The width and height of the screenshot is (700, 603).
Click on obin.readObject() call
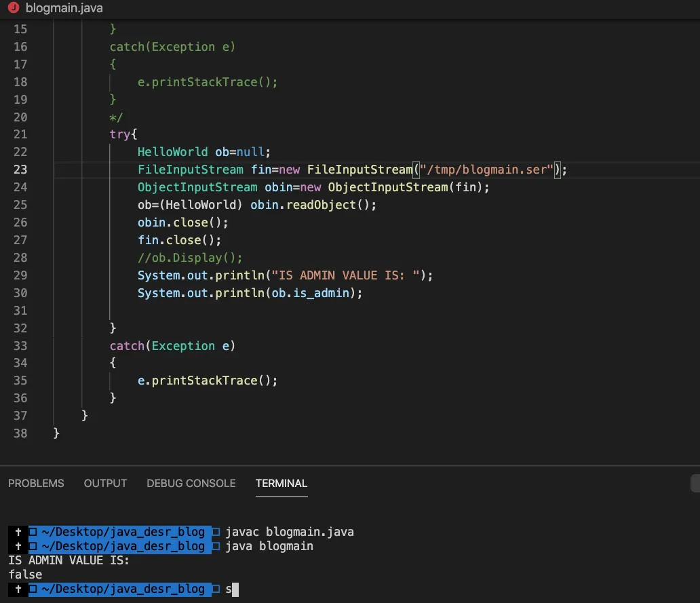coord(313,205)
